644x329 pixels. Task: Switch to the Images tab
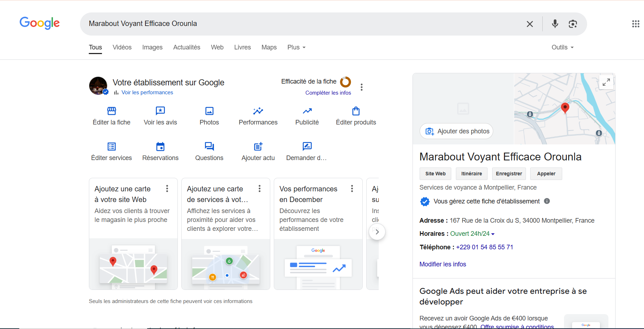[x=152, y=47]
